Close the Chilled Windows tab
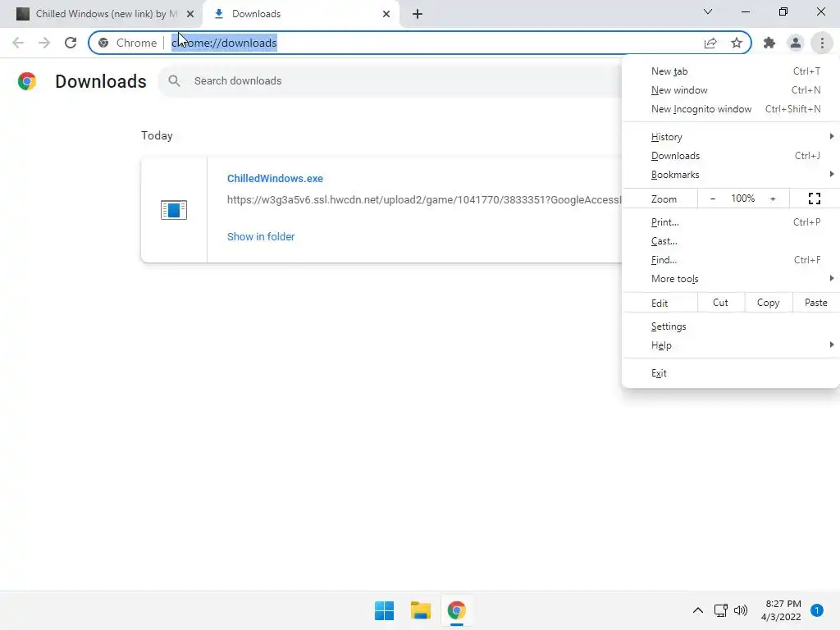The image size is (840, 630). (190, 14)
